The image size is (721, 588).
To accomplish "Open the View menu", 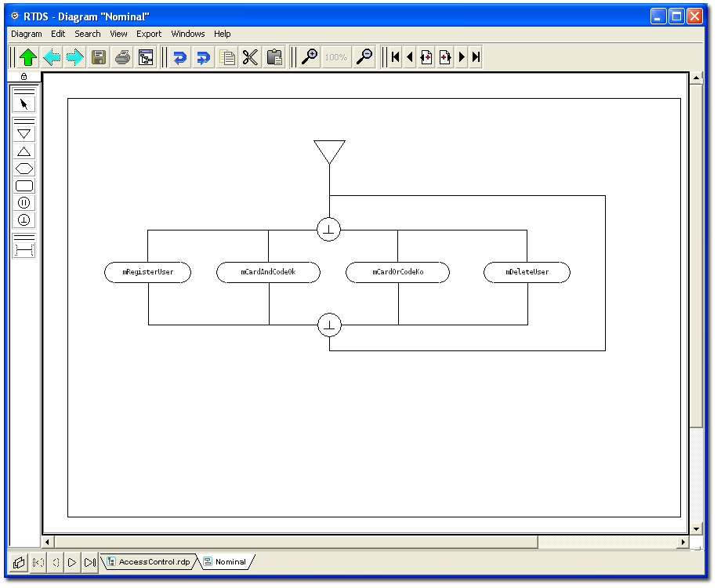I will (x=118, y=34).
